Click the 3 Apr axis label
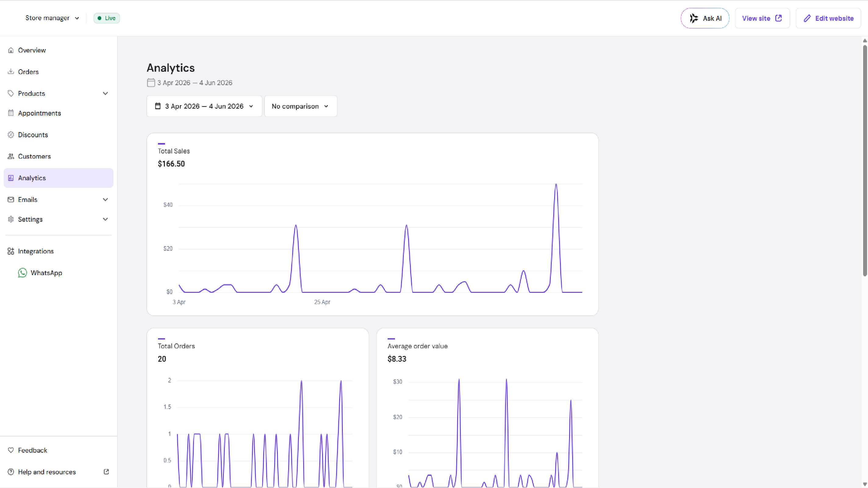 (x=179, y=302)
